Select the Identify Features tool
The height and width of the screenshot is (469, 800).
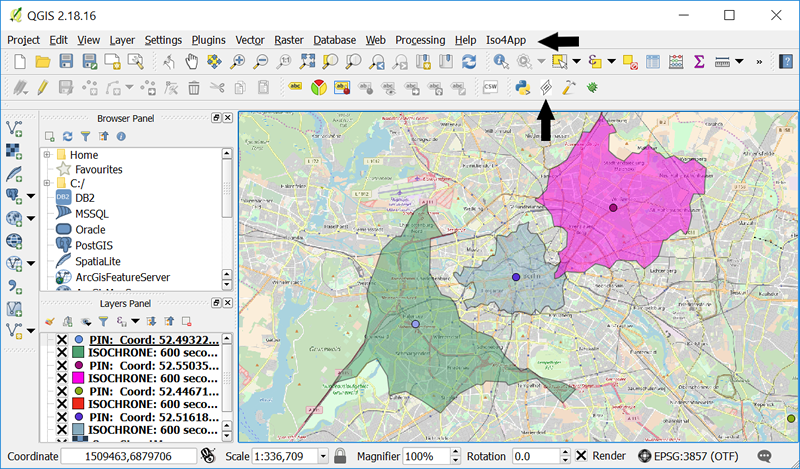point(501,62)
